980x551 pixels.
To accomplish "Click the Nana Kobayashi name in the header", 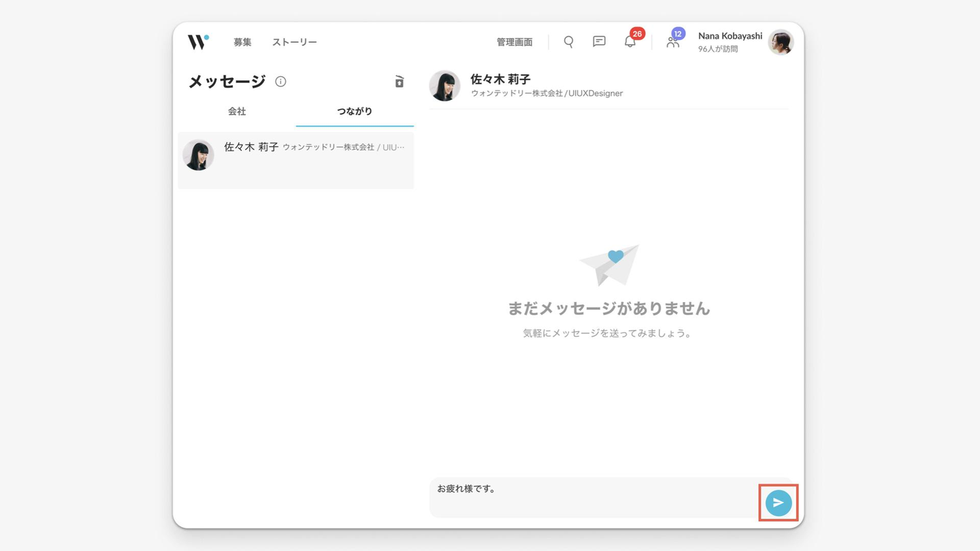I will click(730, 36).
